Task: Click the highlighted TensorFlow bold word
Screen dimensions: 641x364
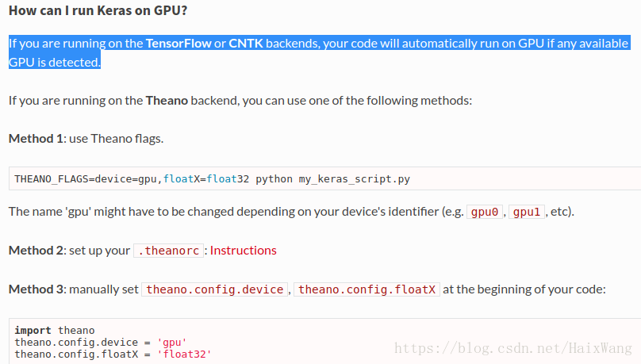Action: 178,44
